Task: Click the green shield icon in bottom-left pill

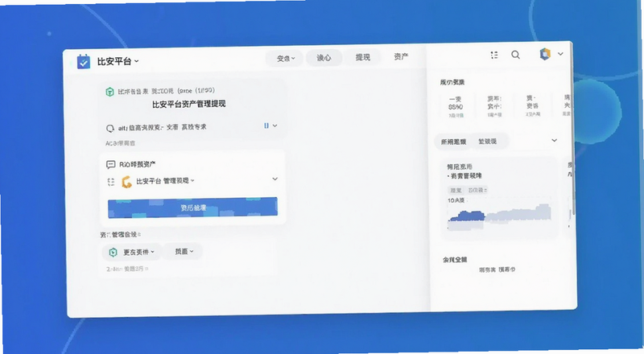Action: 113,252
